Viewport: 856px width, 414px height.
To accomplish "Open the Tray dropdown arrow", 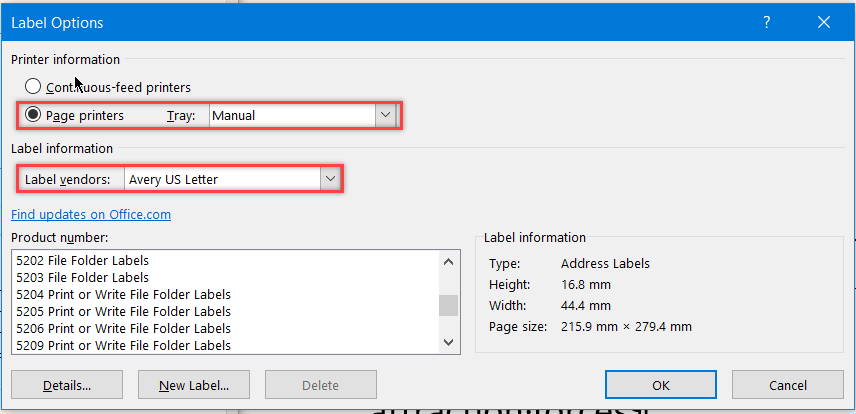I will pos(385,115).
